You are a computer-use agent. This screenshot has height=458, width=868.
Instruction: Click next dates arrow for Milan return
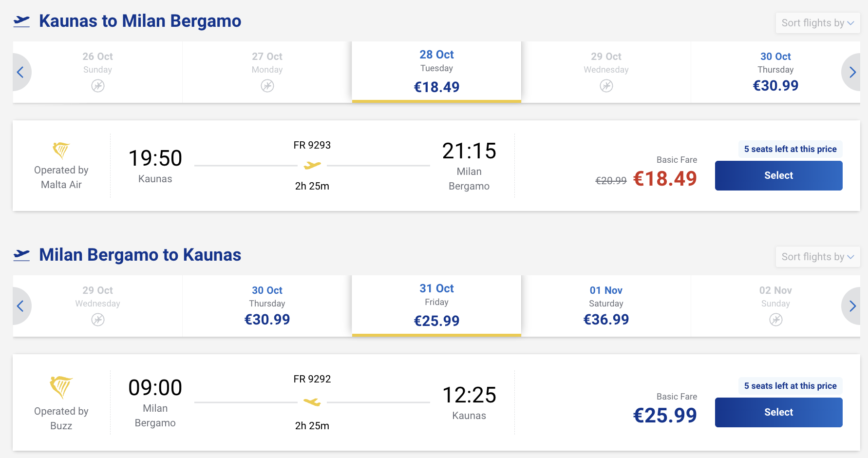click(851, 306)
